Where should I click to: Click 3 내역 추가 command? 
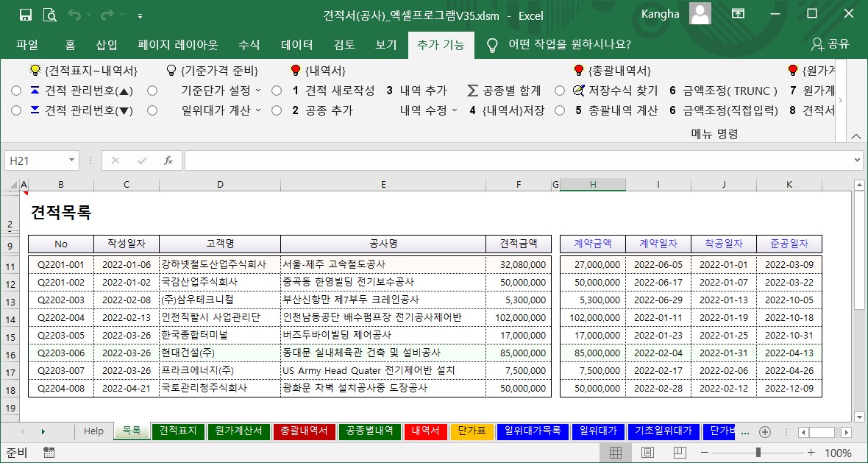click(416, 91)
